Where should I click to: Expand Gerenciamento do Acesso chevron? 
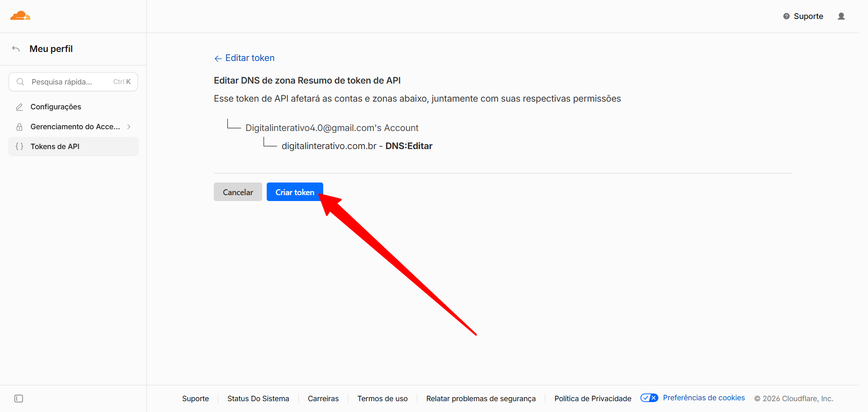tap(129, 127)
